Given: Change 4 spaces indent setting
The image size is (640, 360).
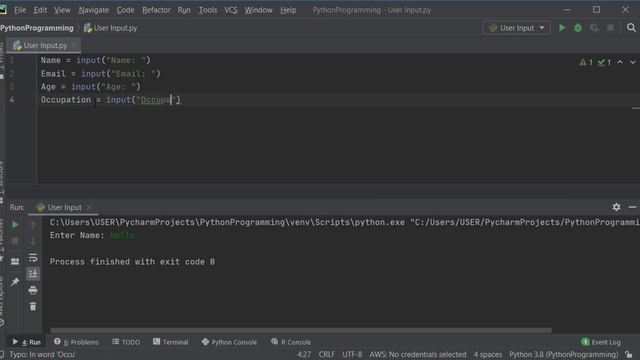Looking at the screenshot, I should 488,354.
